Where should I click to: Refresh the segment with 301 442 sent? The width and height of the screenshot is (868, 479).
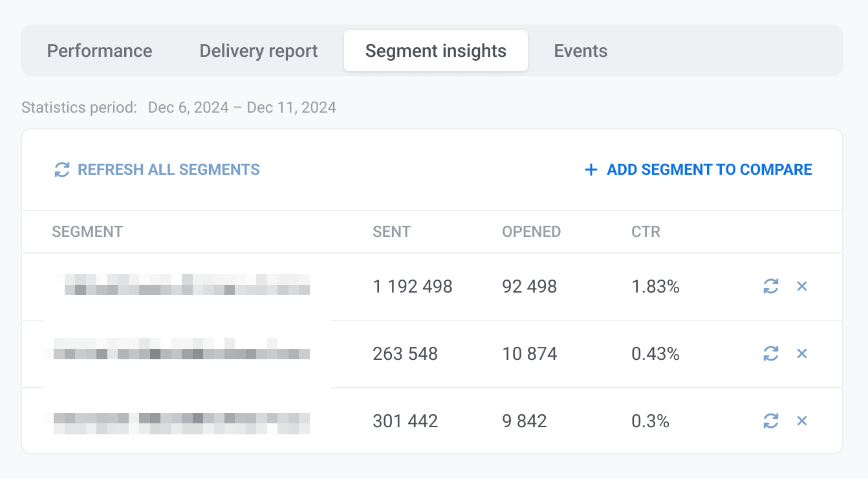point(770,421)
